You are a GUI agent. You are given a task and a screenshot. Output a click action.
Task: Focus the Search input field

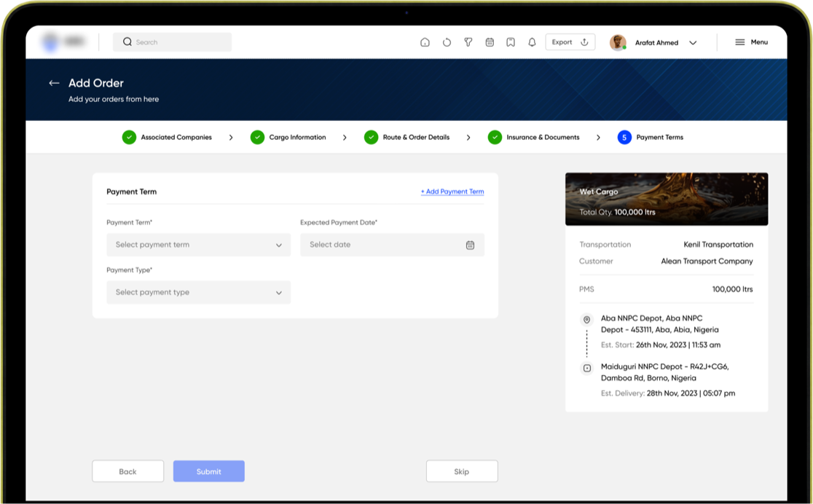click(172, 42)
